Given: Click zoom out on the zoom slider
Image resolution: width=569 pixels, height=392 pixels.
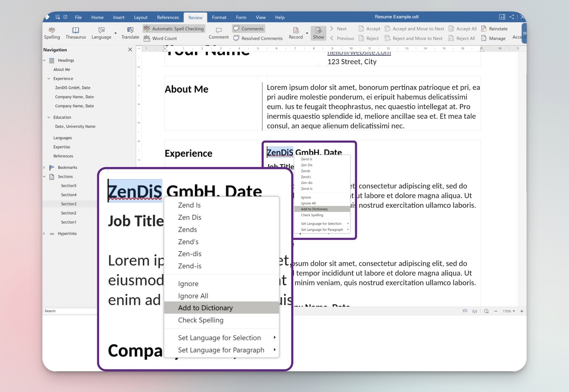Looking at the screenshot, I should (x=496, y=311).
